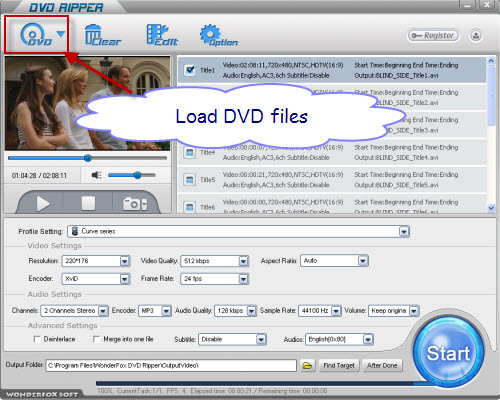Image resolution: width=500 pixels, height=400 pixels.
Task: Select the Title1 row in list
Action: pos(332,70)
